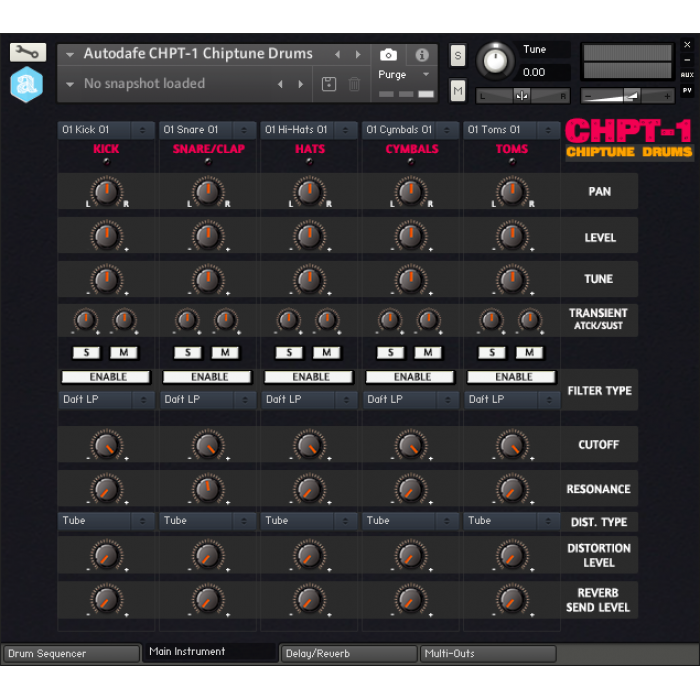Click the CYMBALS cutoff knob
Image resolution: width=700 pixels, height=700 pixels.
click(x=411, y=445)
